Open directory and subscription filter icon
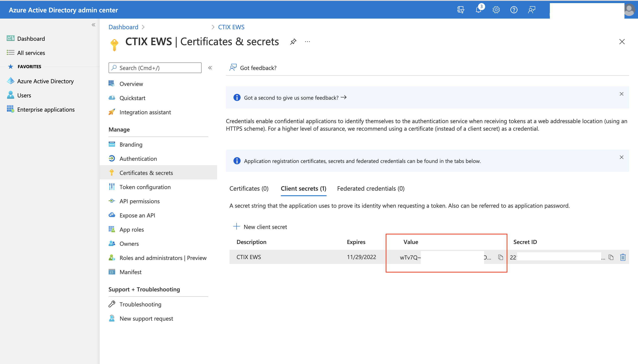Image resolution: width=638 pixels, height=364 pixels. (460, 10)
